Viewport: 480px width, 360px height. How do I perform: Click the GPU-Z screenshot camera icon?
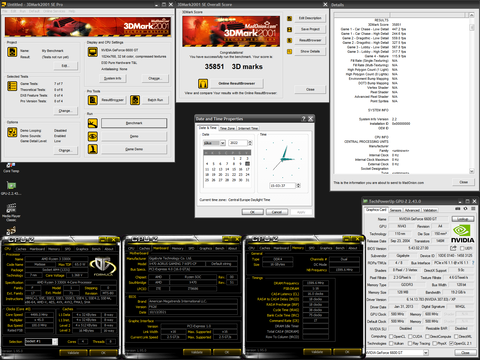(458, 209)
